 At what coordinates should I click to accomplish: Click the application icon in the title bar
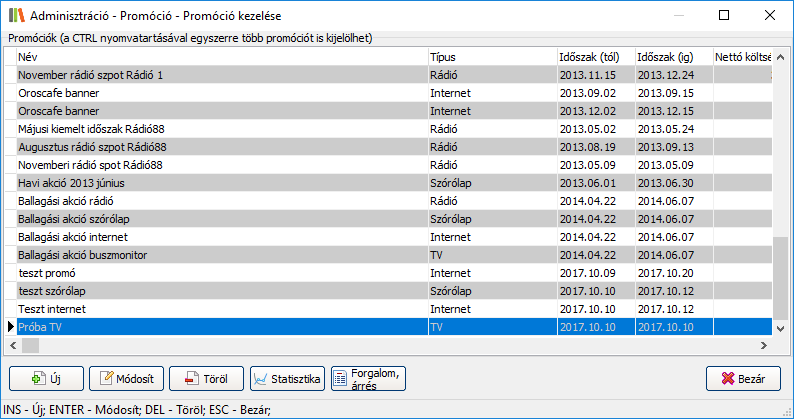(x=15, y=15)
